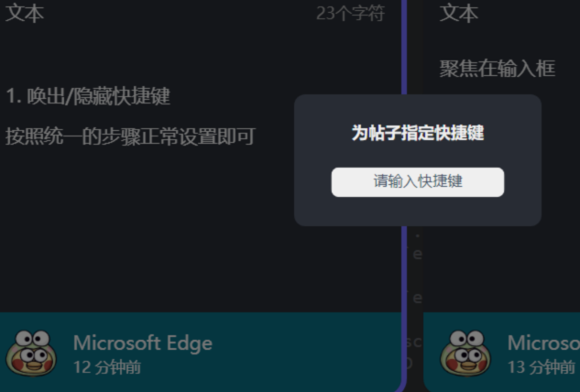The width and height of the screenshot is (580, 392).
Task: Select the 文本 type label on the left card
Action: click(x=25, y=13)
